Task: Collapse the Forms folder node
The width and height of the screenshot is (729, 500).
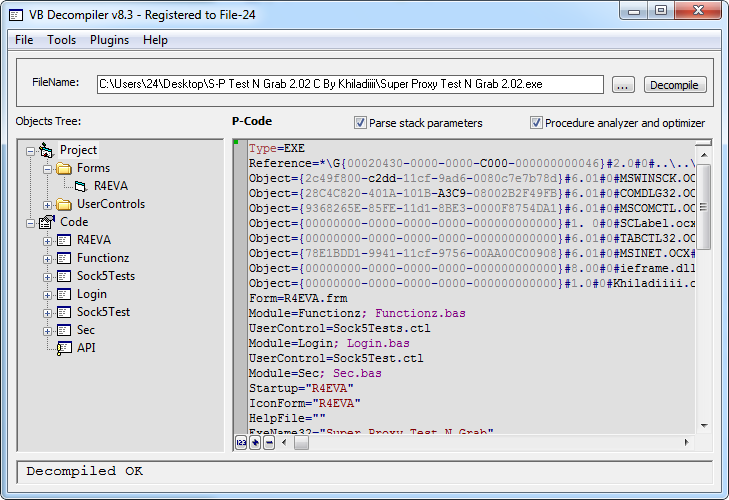Action: click(47, 169)
